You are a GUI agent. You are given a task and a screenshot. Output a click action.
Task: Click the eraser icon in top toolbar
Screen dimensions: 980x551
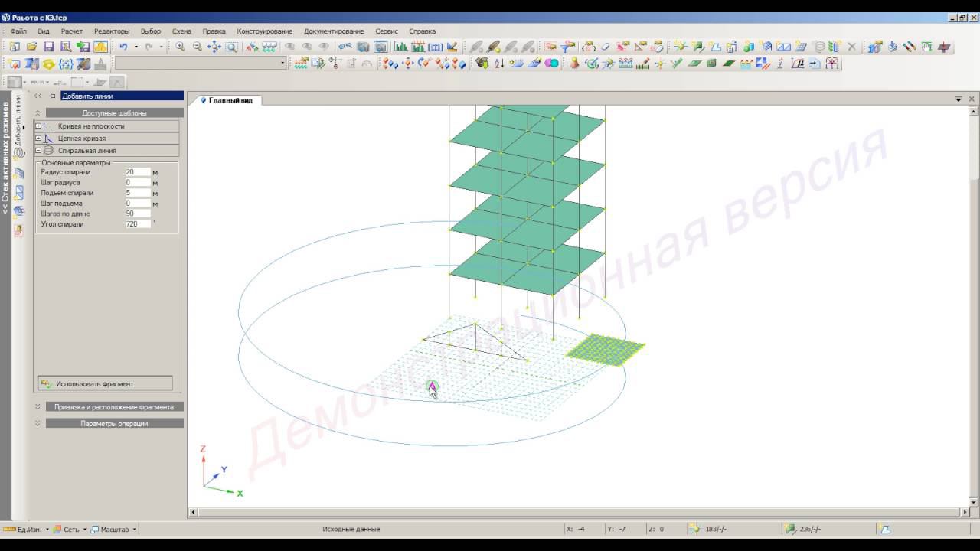point(605,47)
